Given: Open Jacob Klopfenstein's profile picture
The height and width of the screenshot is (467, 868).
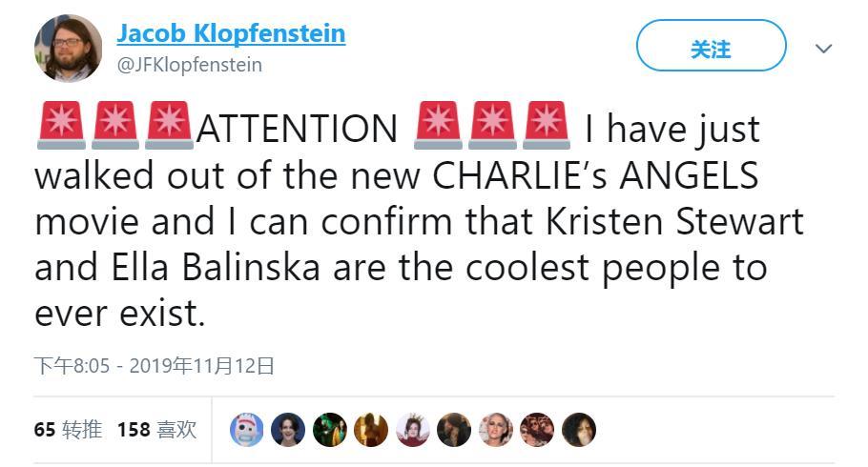Looking at the screenshot, I should pyautogui.click(x=69, y=49).
